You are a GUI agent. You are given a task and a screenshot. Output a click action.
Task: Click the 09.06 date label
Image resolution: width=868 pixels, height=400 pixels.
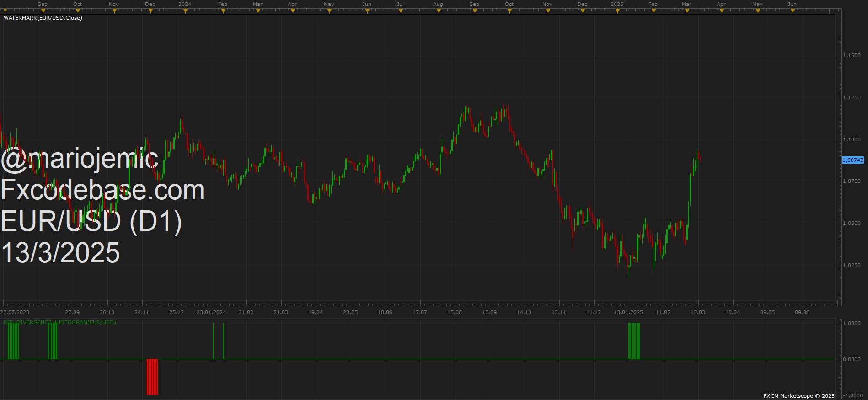pyautogui.click(x=802, y=312)
